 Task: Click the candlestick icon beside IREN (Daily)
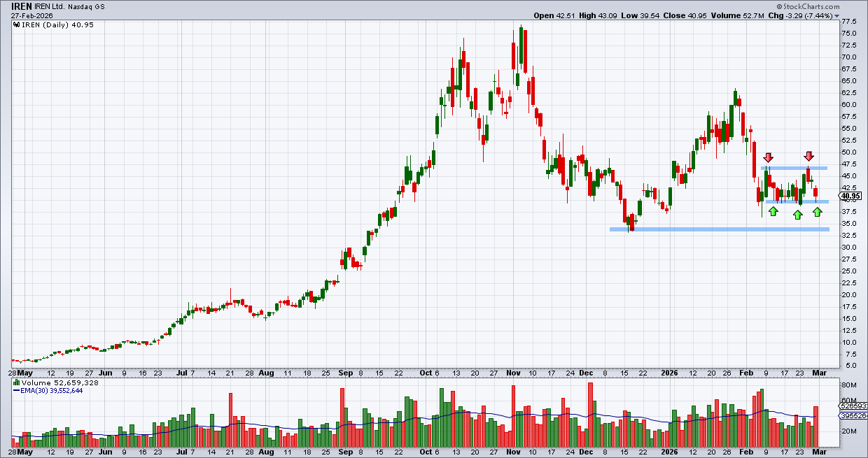(16, 25)
